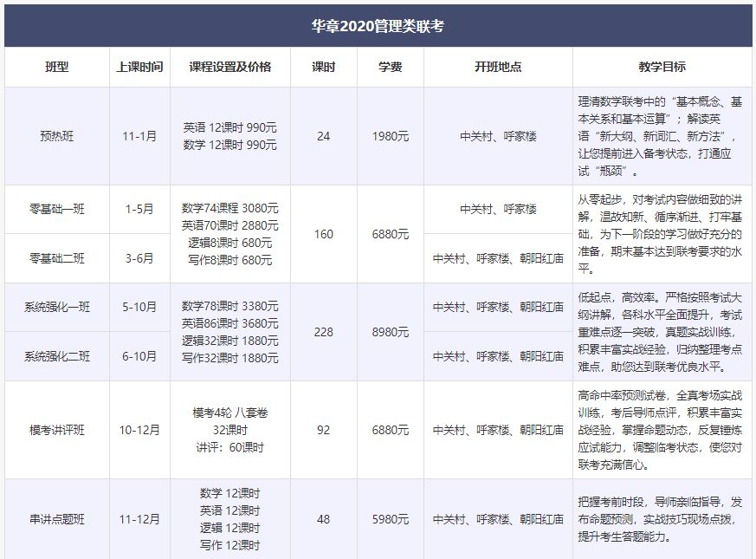Click 数学 12课时 990元 line
The image size is (756, 559).
230,145
